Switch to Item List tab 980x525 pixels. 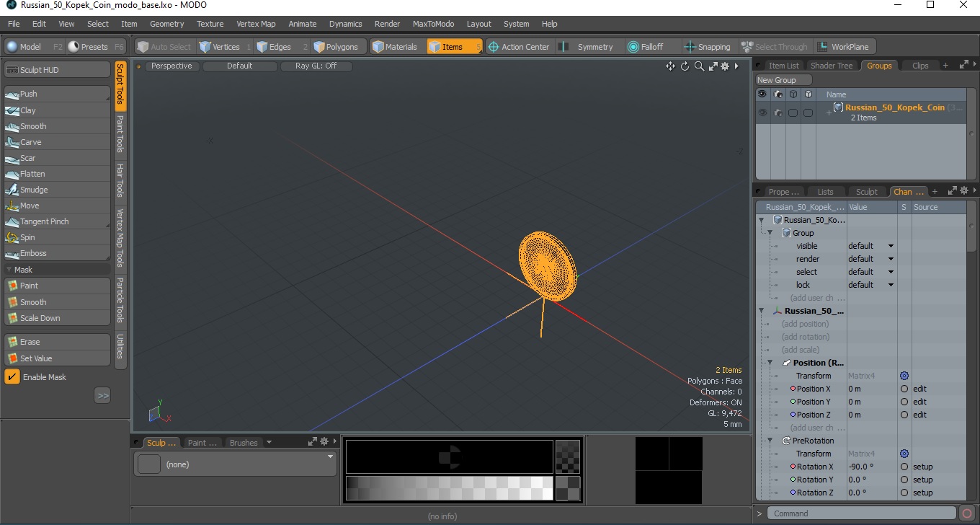point(783,66)
